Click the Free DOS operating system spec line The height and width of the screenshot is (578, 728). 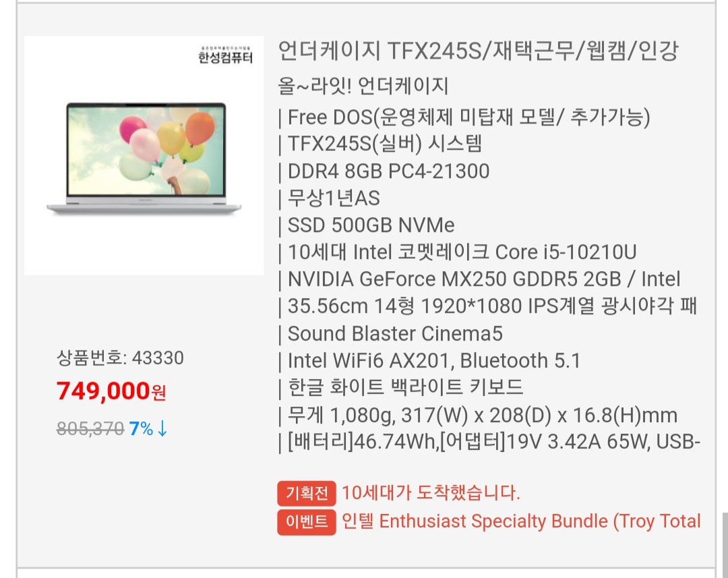(x=465, y=117)
